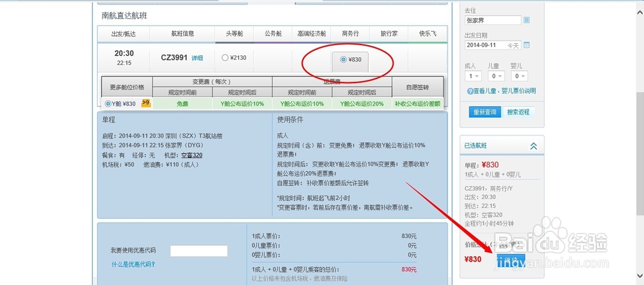Click the Y舱公布运价20% refund cell

pos(362,104)
